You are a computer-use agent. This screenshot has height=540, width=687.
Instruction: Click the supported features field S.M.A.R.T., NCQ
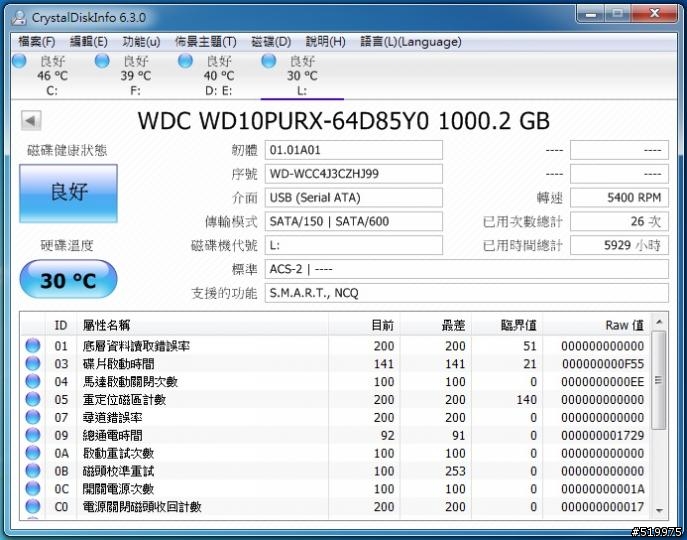click(x=467, y=293)
